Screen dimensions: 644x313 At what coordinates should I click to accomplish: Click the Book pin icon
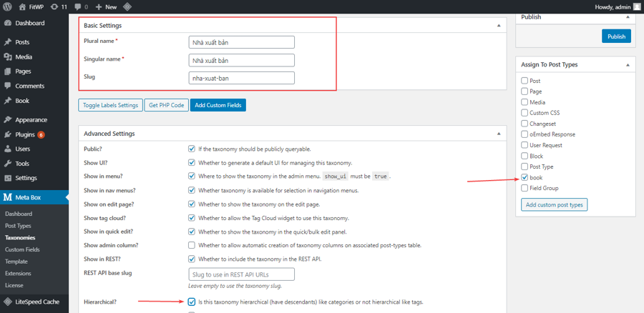pyautogui.click(x=7, y=101)
